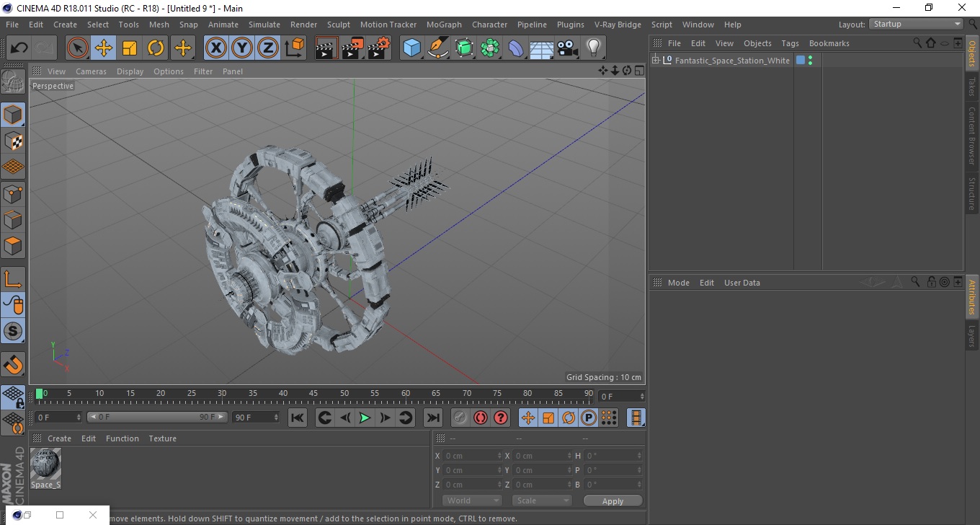Click the Undo arrow icon
Viewport: 980px width, 525px height.
pyautogui.click(x=19, y=48)
